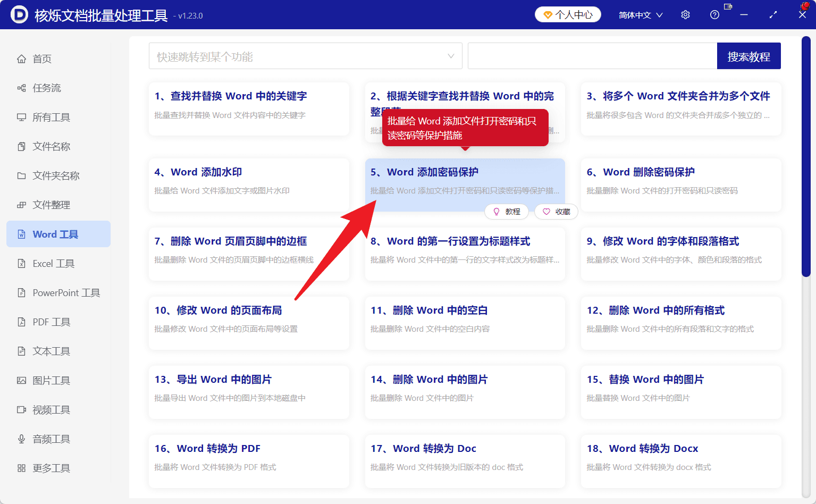
Task: Open Word 转换为 Docx card
Action: click(681, 461)
